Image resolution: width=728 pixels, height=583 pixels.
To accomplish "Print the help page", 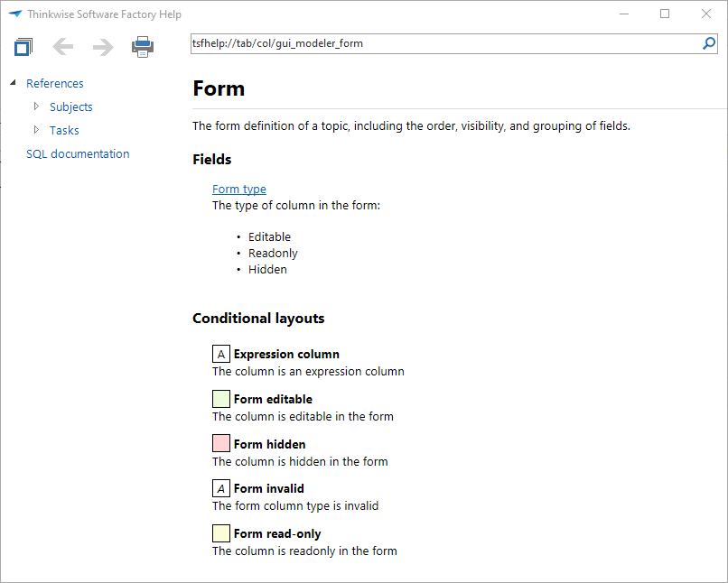I will (143, 47).
